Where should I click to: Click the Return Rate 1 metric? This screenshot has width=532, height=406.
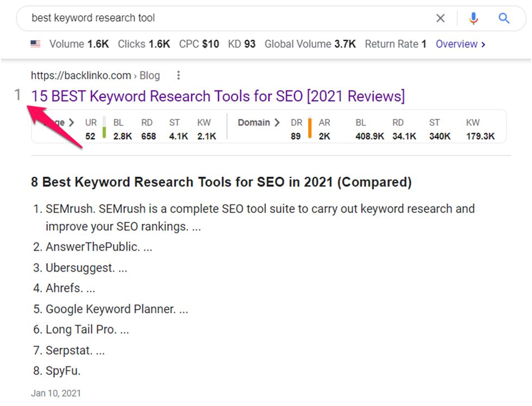tap(396, 44)
